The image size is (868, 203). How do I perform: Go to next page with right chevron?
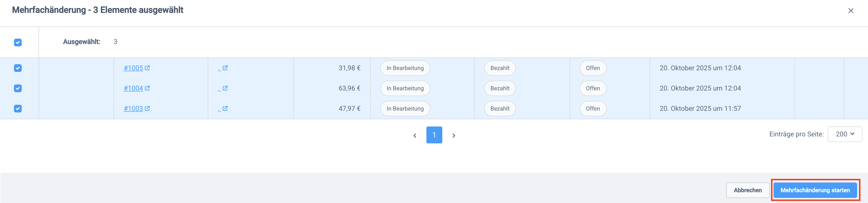coord(454,136)
